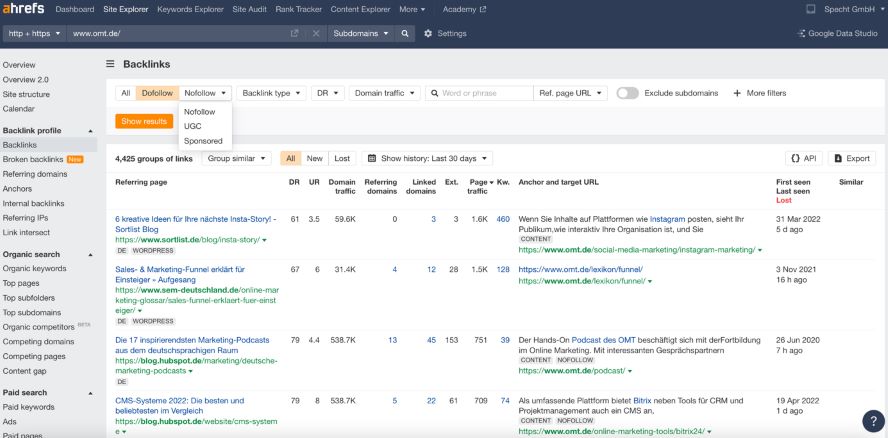Image resolution: width=888 pixels, height=438 pixels.
Task: Open the http + https protocol dropdown
Action: pyautogui.click(x=35, y=33)
